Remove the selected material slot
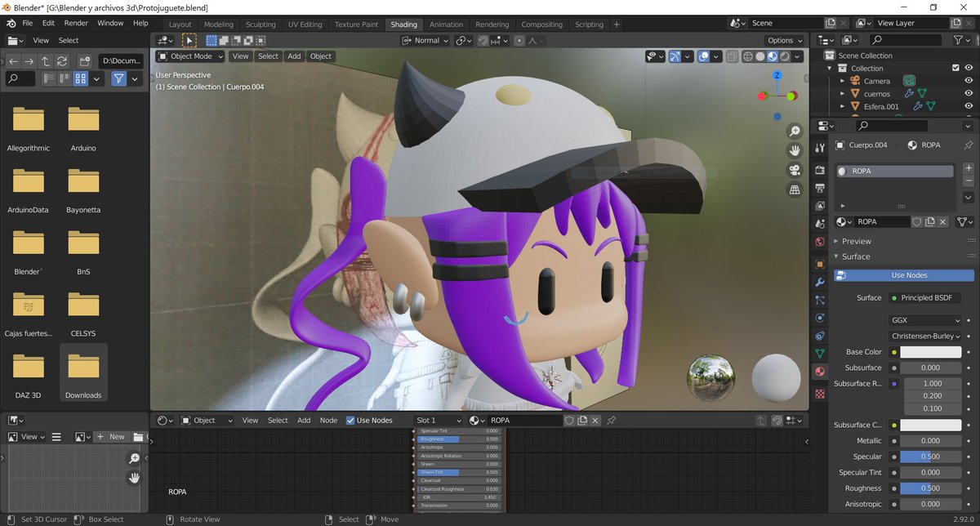This screenshot has height=526, width=980. 969,180
